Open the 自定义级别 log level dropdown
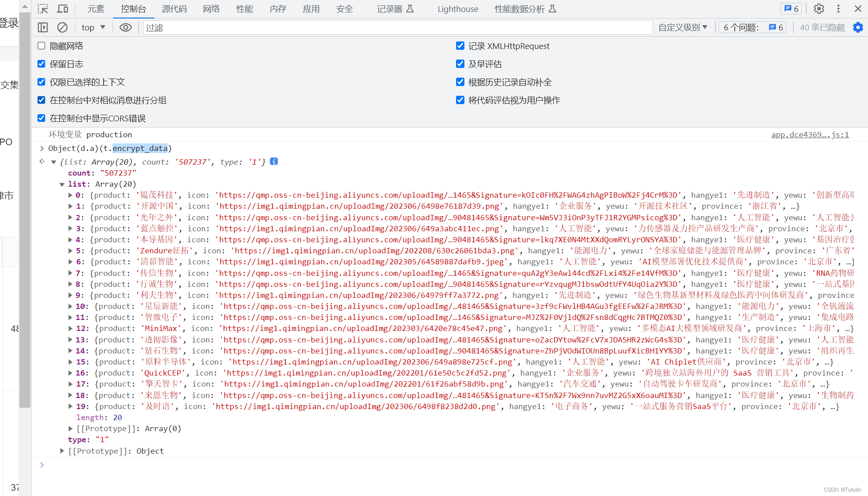Screen dimensions: 868x496 tap(683, 27)
